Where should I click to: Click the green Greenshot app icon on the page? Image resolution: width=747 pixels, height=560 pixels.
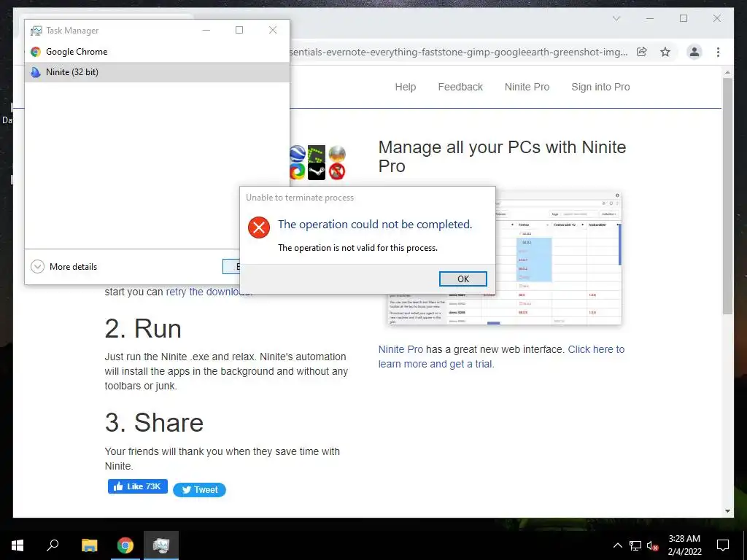pyautogui.click(x=317, y=154)
